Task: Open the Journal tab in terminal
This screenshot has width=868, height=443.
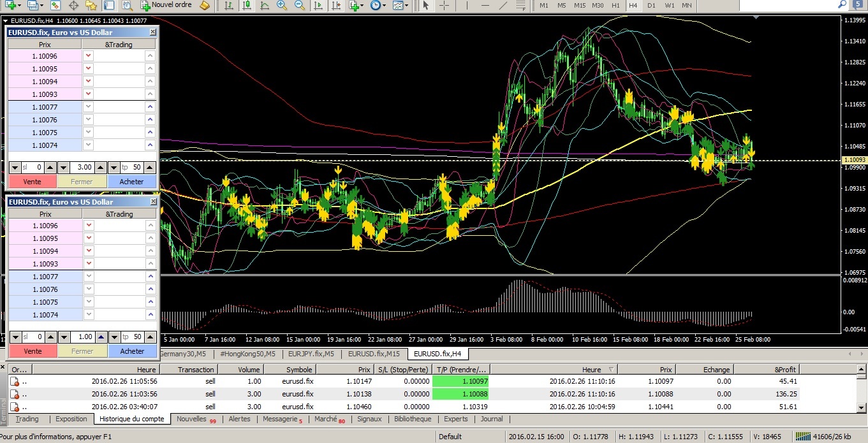Action: pyautogui.click(x=491, y=419)
